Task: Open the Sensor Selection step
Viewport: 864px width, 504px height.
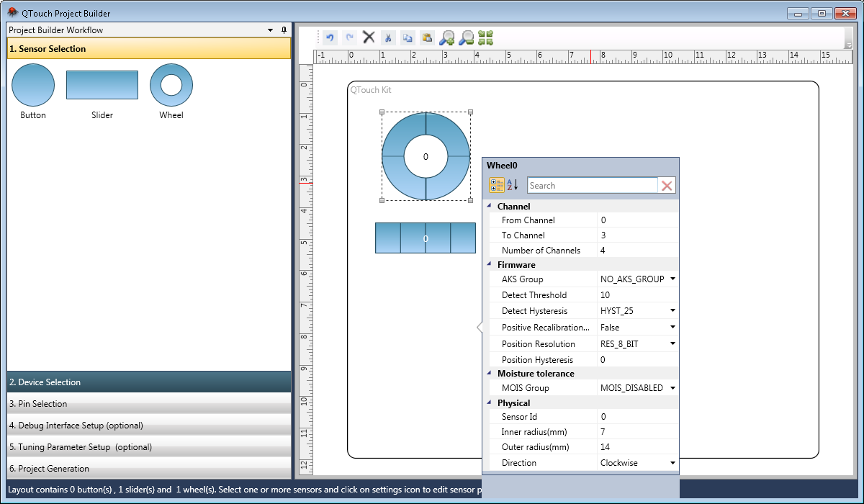Action: coord(149,49)
